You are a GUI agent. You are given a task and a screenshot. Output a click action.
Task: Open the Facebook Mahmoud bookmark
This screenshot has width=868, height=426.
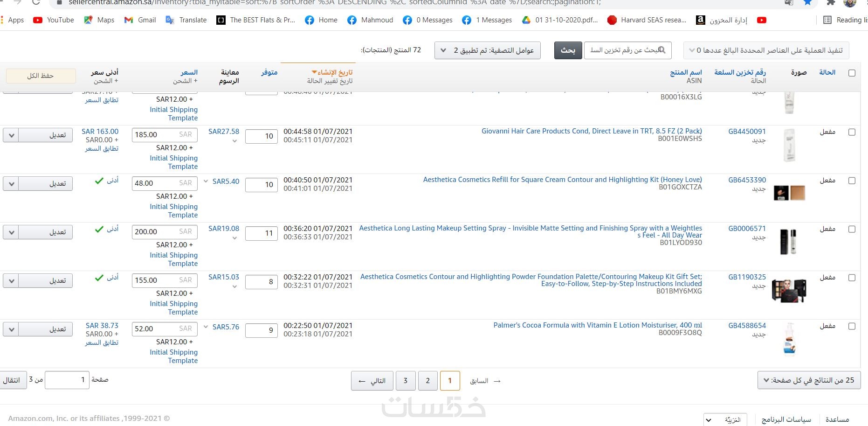pyautogui.click(x=370, y=20)
